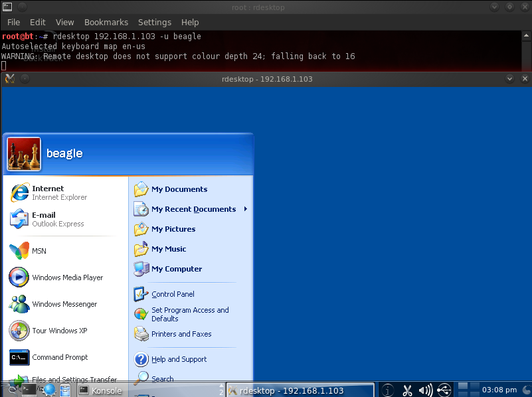The width and height of the screenshot is (532, 397).
Task: Start Windows Media Player
Action: click(x=56, y=278)
